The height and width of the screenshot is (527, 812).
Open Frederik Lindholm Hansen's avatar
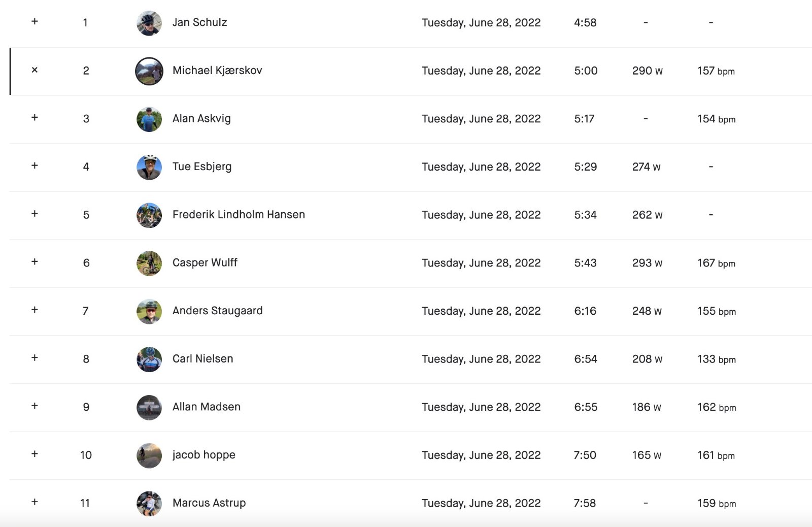tap(149, 215)
